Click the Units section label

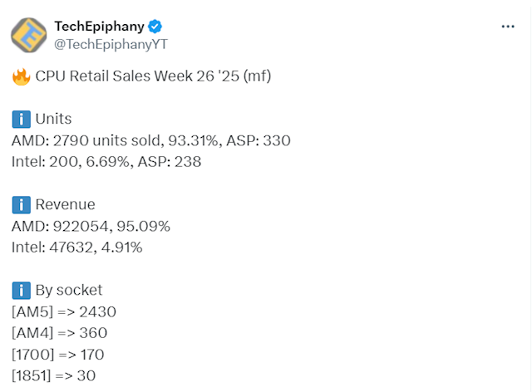point(53,119)
